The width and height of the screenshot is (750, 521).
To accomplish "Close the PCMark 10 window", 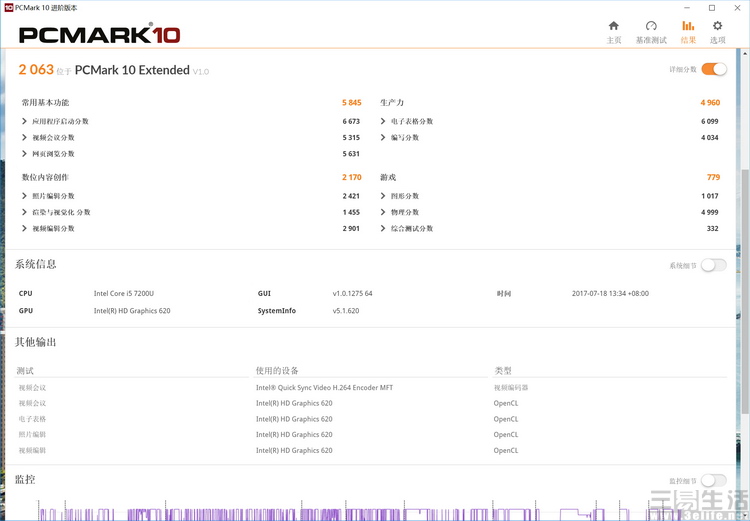I will [x=737, y=8].
